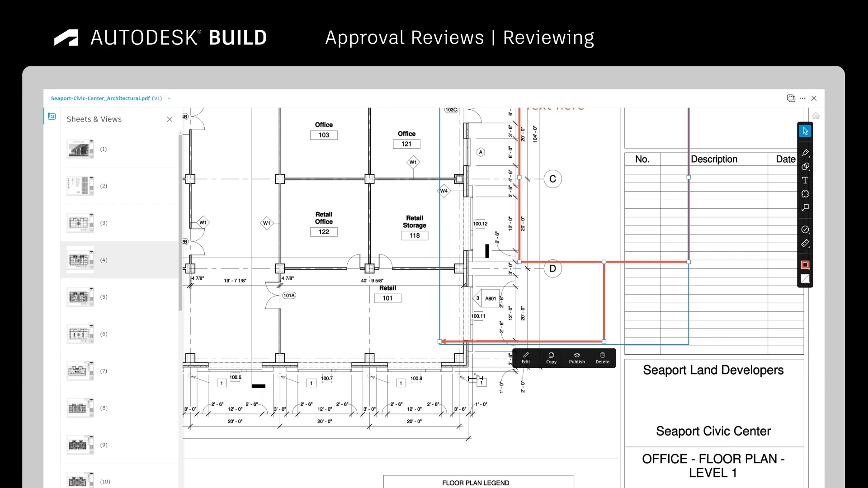
Task: Delete the selected red markup
Action: point(602,358)
